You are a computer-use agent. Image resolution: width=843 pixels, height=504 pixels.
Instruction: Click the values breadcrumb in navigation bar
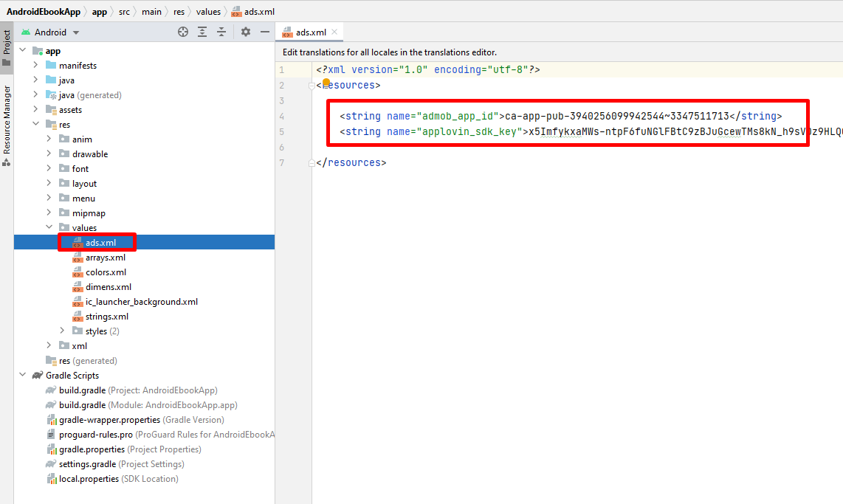click(x=207, y=12)
